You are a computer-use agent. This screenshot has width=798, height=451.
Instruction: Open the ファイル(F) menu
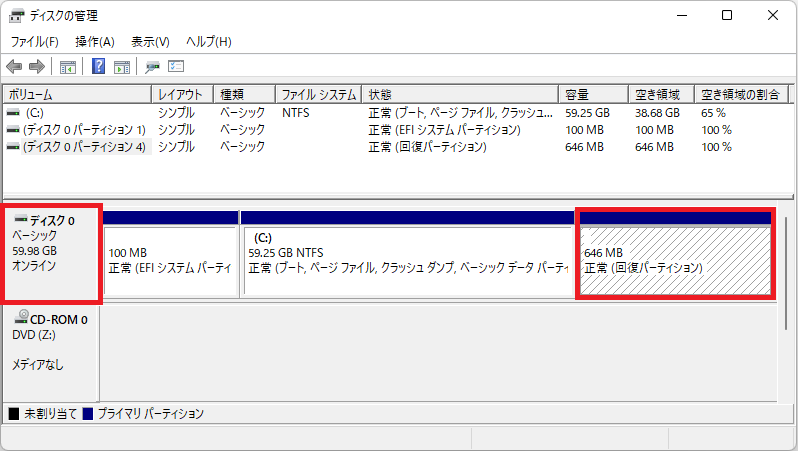[35, 42]
